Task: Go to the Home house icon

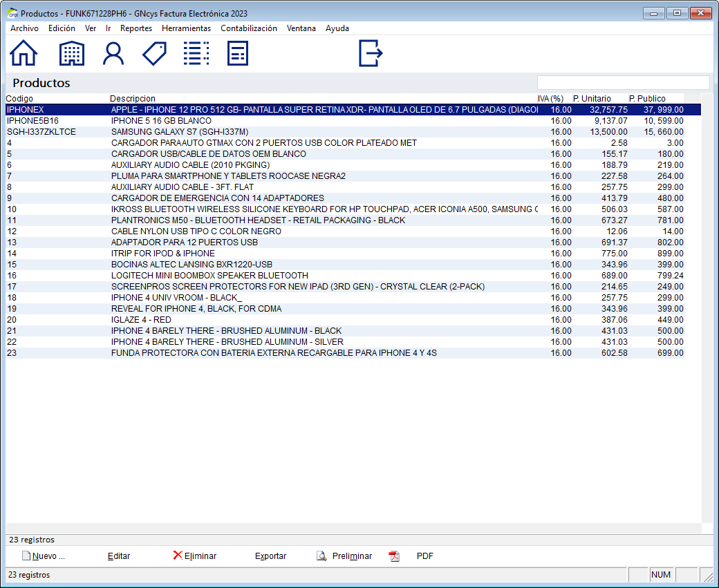Action: click(x=24, y=53)
